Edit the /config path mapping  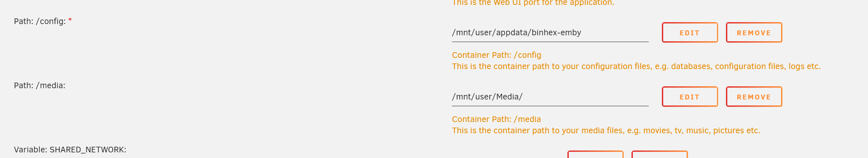pyautogui.click(x=690, y=33)
